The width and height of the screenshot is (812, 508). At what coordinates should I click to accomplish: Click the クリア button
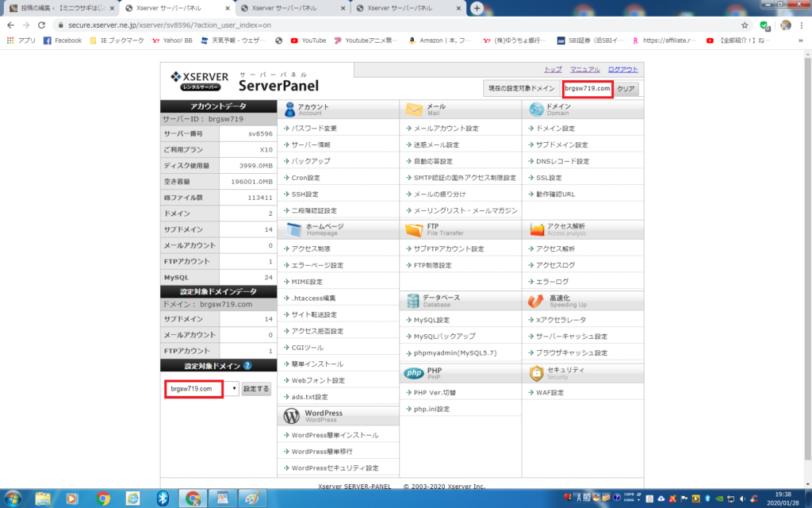tap(626, 89)
